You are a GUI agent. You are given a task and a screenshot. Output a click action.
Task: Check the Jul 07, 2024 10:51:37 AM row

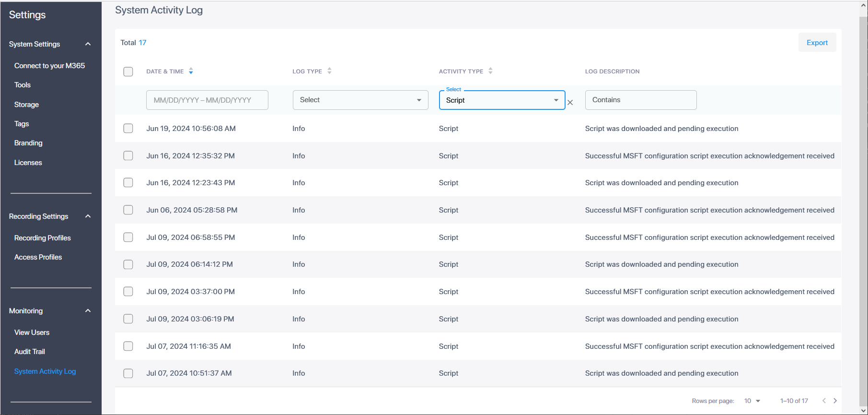pos(128,373)
